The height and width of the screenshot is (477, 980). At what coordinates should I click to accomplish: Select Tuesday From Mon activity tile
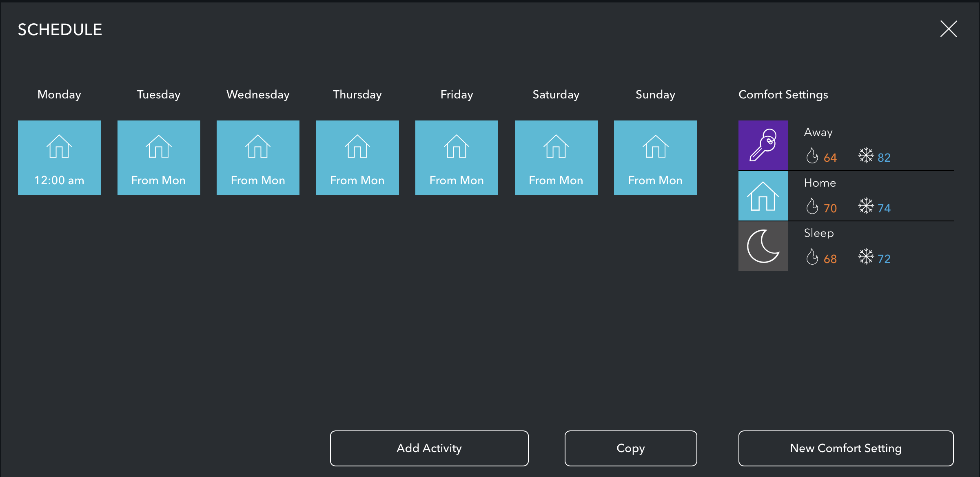[159, 158]
